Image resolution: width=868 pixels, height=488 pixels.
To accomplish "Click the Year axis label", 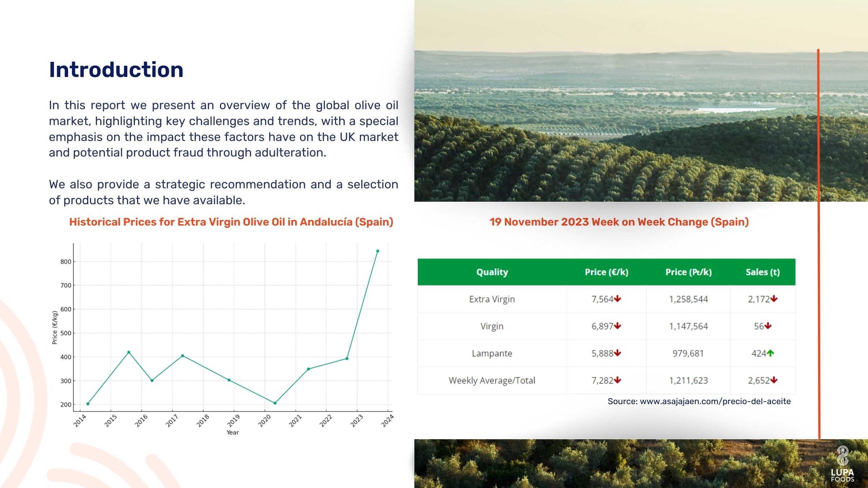I will pos(233,432).
